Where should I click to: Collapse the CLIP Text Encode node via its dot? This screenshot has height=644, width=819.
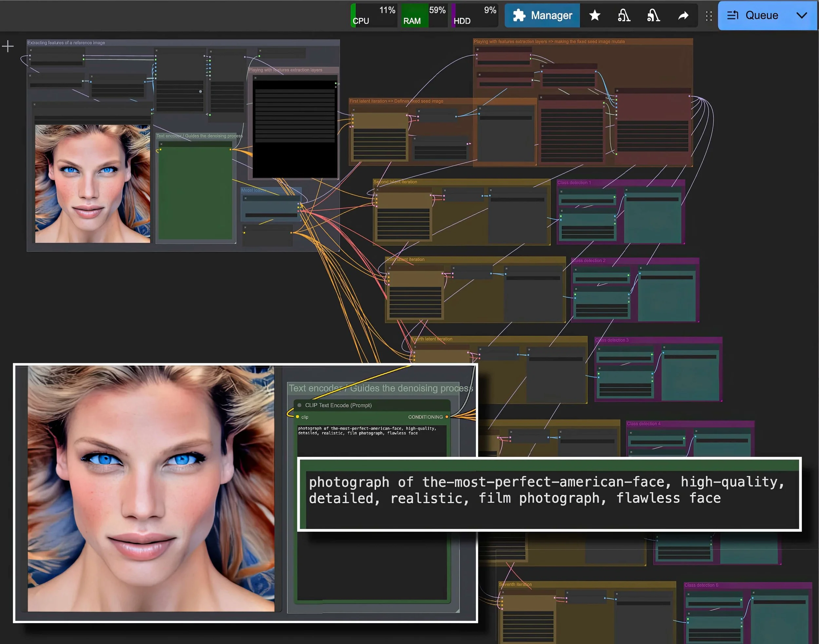(299, 405)
